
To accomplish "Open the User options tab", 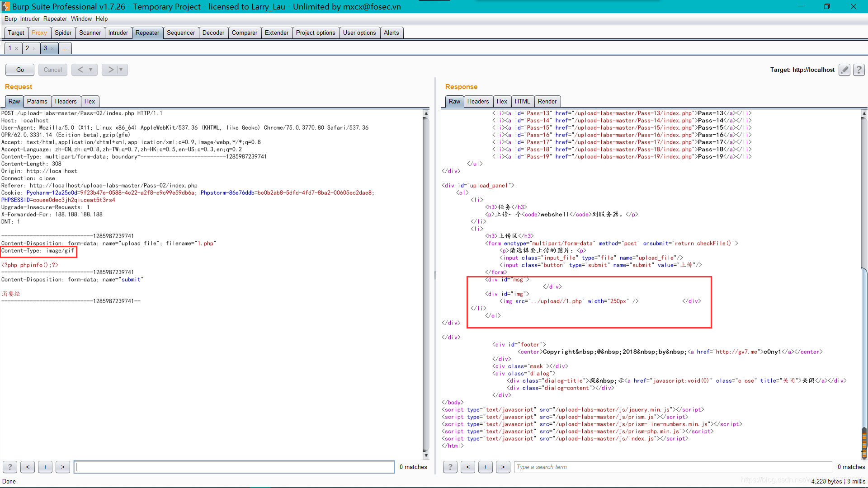I will click(359, 33).
